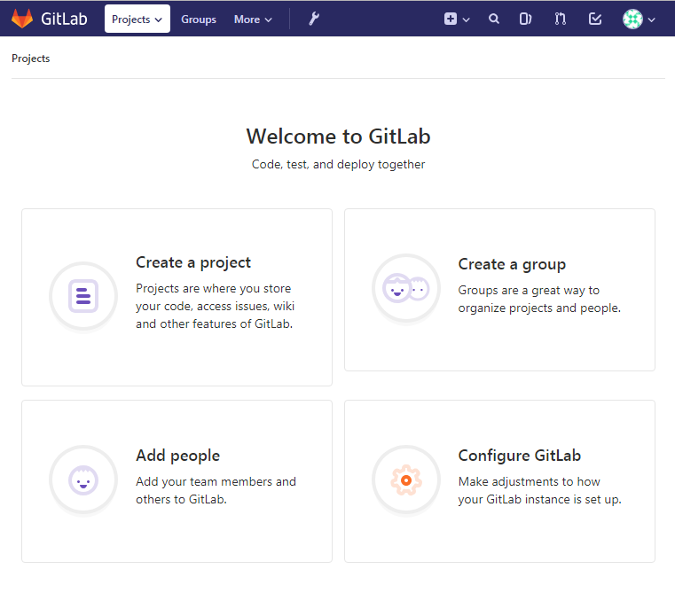The height and width of the screenshot is (616, 675).
Task: Expand the More dropdown menu
Action: (x=253, y=19)
